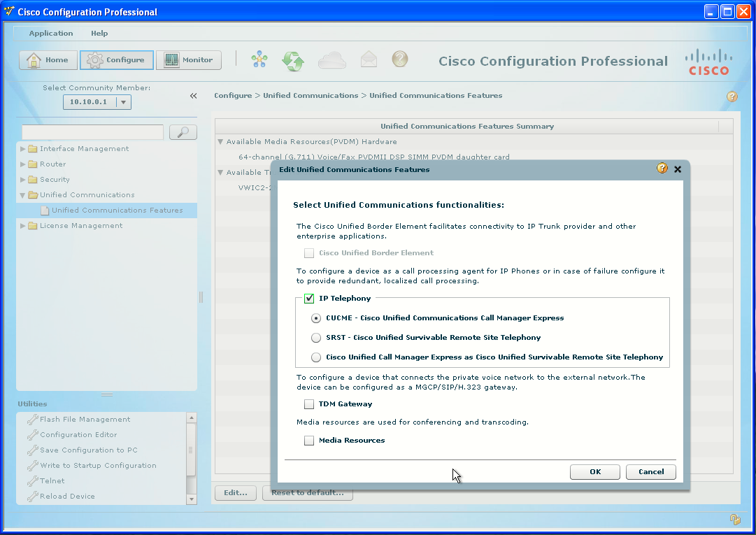Collapse the Unified Communications folder
The width and height of the screenshot is (756, 535).
pos(22,195)
